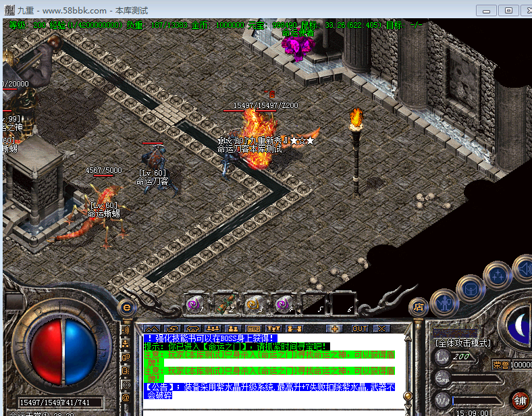Click the Exp experience bar
Image resolution: width=532 pixels, height=416 pixels.
[x=476, y=379]
